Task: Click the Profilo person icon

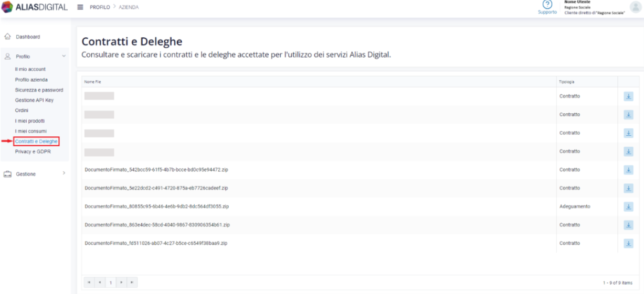Action: click(x=7, y=56)
